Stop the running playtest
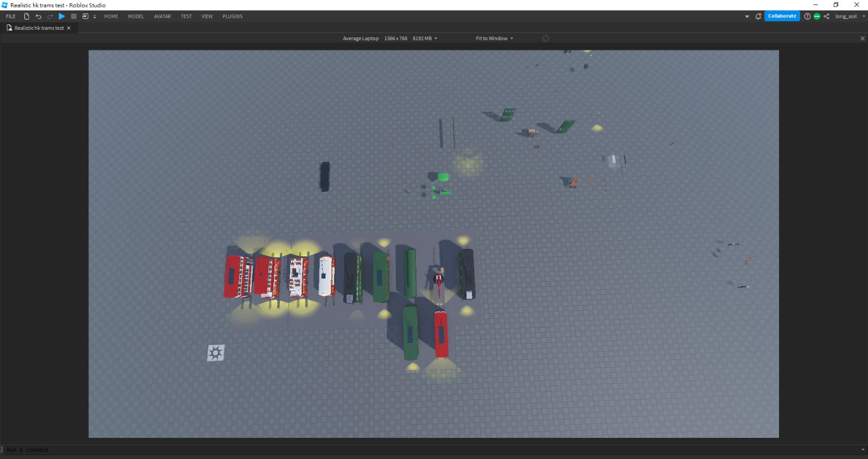The width and height of the screenshot is (868, 459). click(74, 16)
